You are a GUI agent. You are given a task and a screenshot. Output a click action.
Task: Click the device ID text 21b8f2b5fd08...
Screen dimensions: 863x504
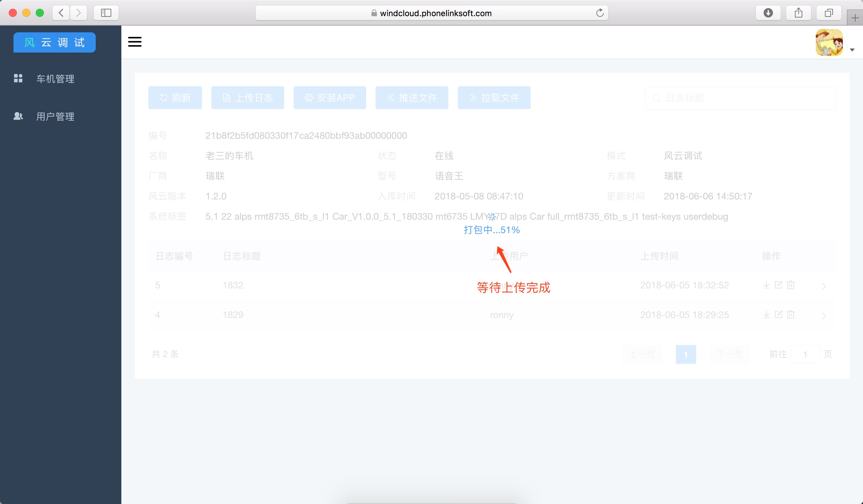click(306, 135)
